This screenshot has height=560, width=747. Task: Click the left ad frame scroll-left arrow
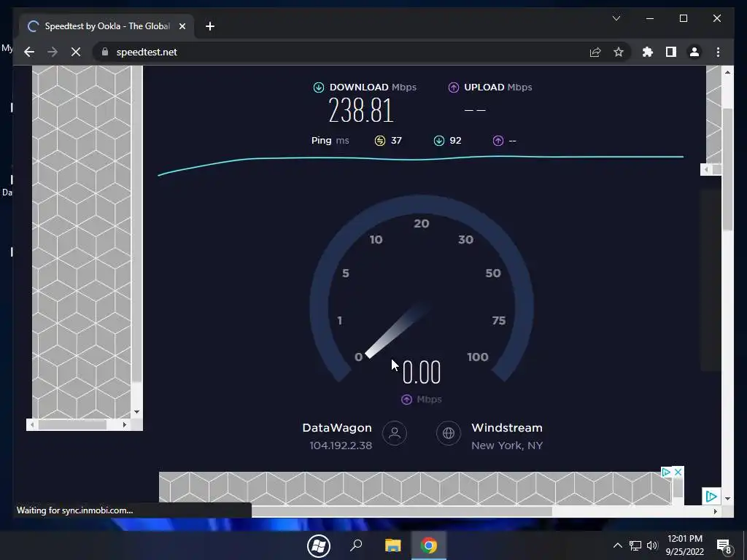pos(32,424)
